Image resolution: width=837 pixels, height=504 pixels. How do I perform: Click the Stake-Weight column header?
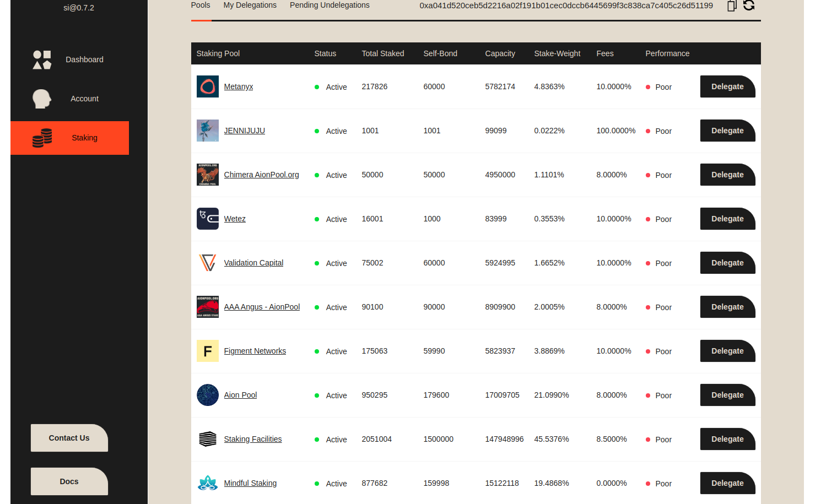557,53
